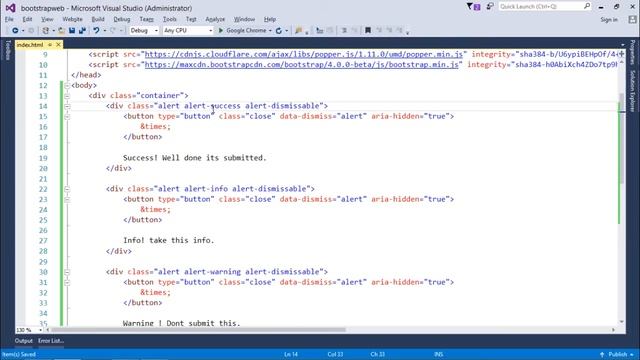Open the Team menu

[147, 19]
